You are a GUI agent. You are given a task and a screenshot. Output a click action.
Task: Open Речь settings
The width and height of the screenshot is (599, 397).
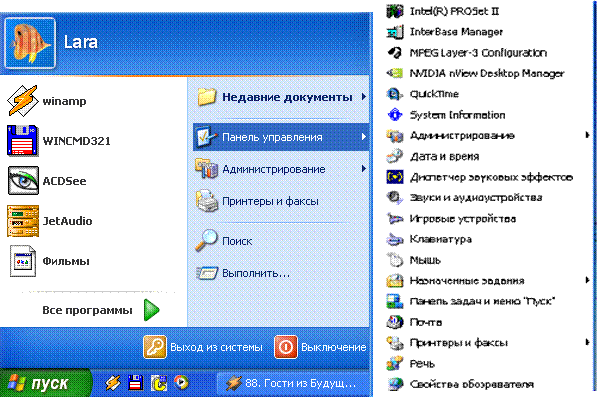coord(411,363)
